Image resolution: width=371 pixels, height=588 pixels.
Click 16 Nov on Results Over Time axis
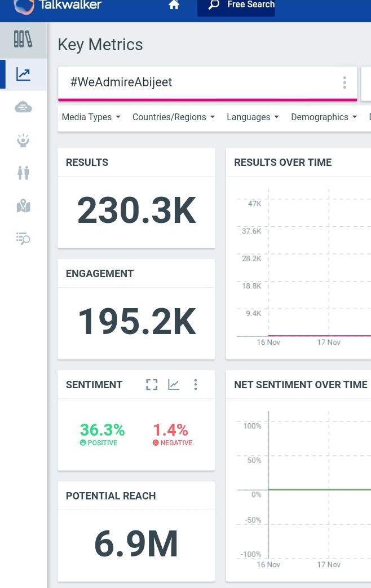tap(268, 342)
